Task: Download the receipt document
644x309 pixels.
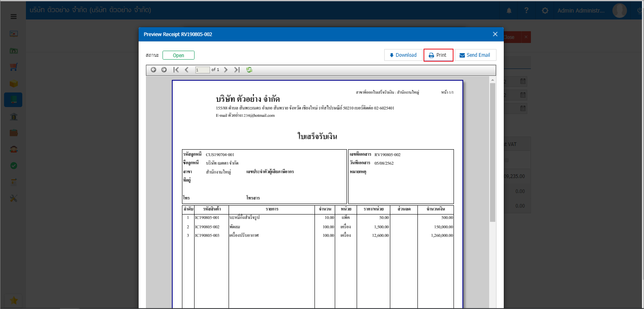Action: click(x=403, y=55)
